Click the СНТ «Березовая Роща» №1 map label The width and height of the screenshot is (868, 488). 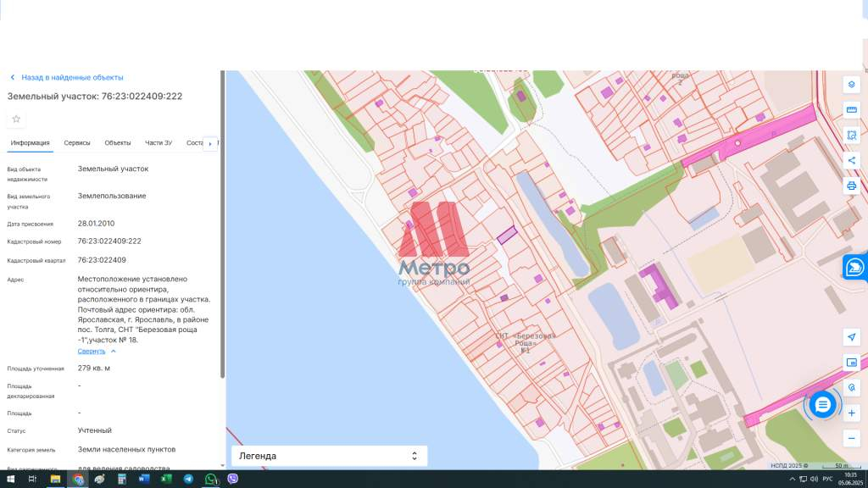(525, 343)
